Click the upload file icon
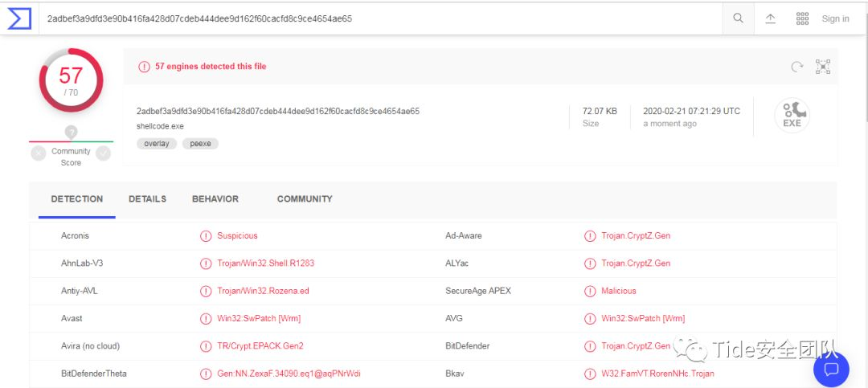Viewport: 868px width, 388px height. pos(770,18)
